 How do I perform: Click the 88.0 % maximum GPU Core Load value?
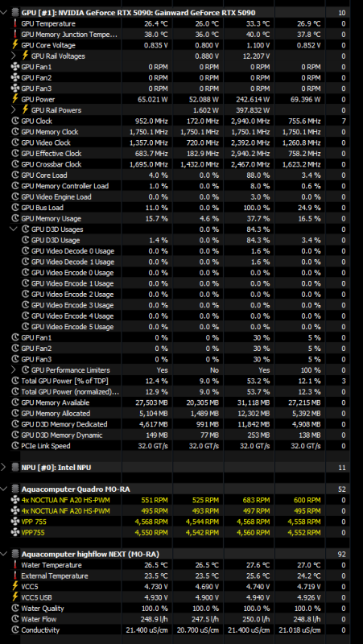(258, 175)
